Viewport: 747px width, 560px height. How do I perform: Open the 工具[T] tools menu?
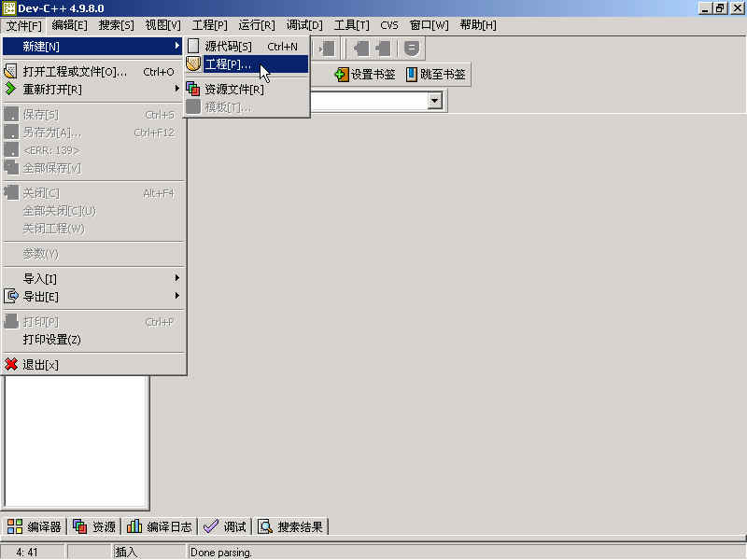pyautogui.click(x=351, y=25)
